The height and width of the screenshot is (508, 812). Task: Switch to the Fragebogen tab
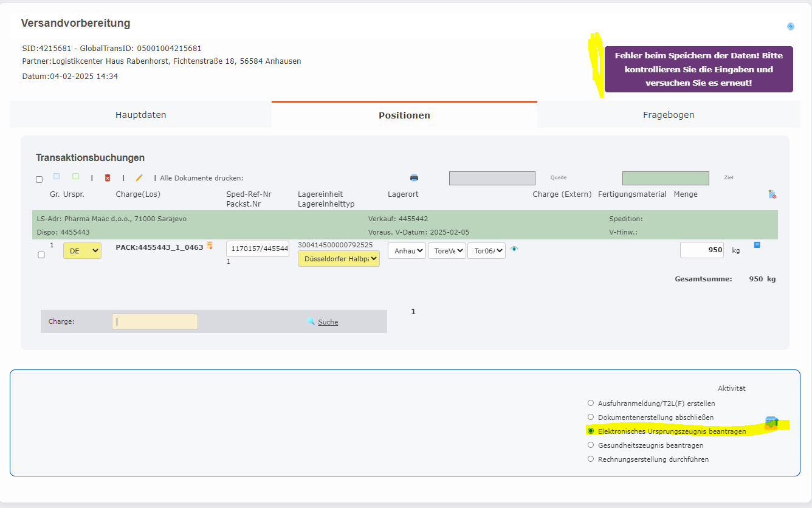(669, 114)
